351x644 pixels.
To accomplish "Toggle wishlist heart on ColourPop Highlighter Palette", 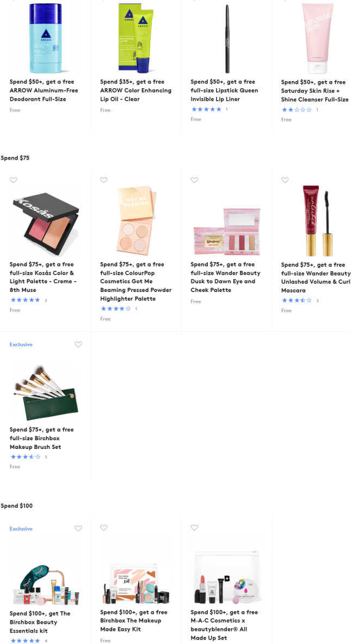I will (x=104, y=180).
